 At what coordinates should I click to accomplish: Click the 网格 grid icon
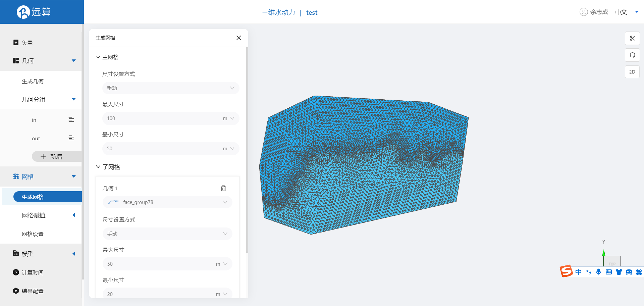click(16, 176)
